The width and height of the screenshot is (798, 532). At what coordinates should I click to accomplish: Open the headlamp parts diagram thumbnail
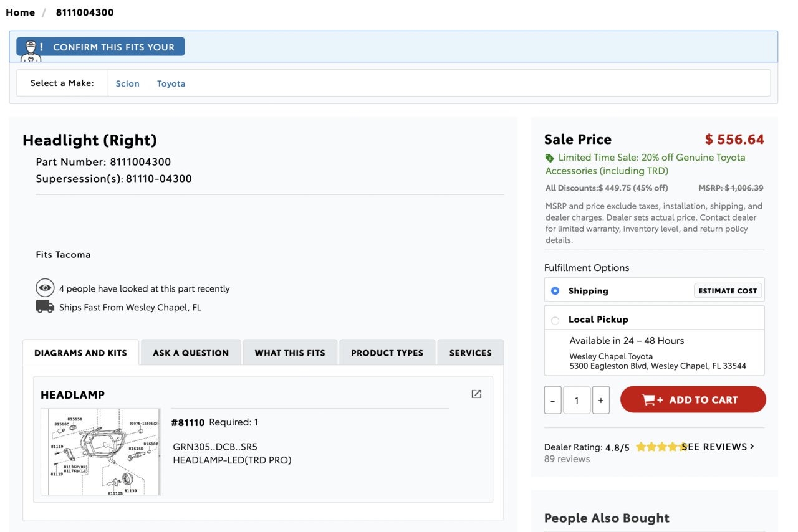coord(100,452)
